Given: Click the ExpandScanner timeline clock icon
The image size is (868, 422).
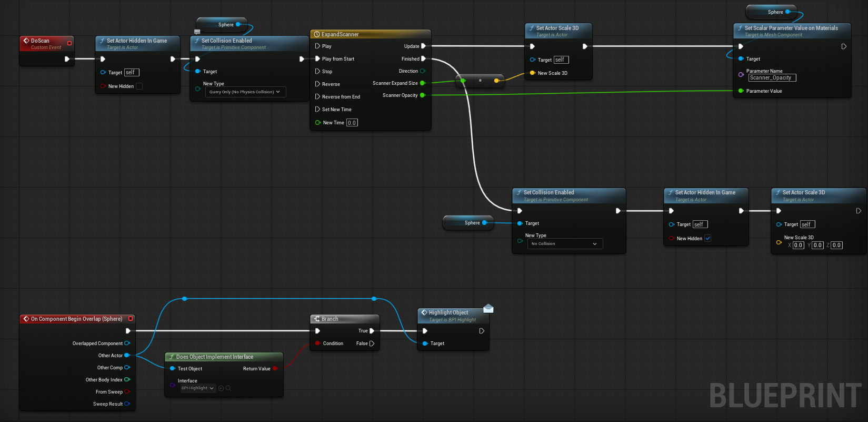Looking at the screenshot, I should (317, 34).
